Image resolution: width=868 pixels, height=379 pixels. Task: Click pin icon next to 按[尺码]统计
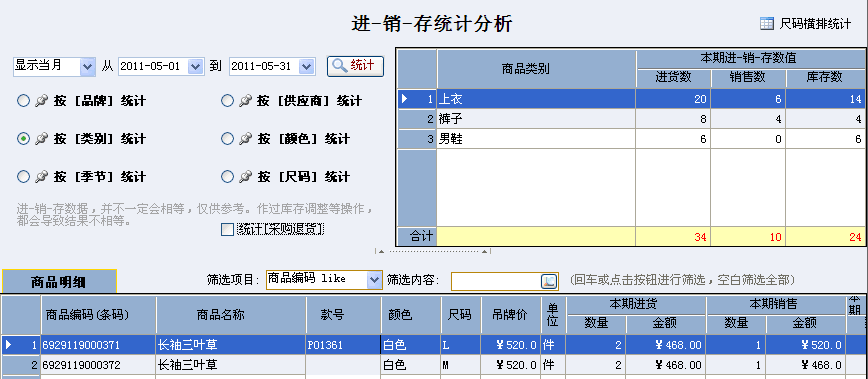(x=245, y=177)
